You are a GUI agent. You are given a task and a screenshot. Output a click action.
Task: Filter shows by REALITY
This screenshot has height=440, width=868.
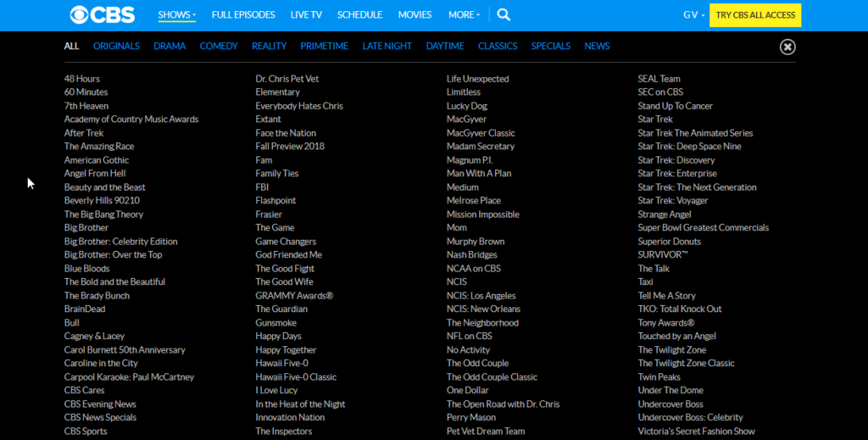click(269, 46)
